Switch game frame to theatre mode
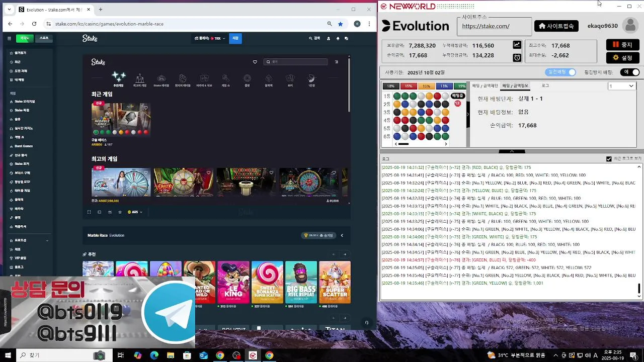 [100, 212]
